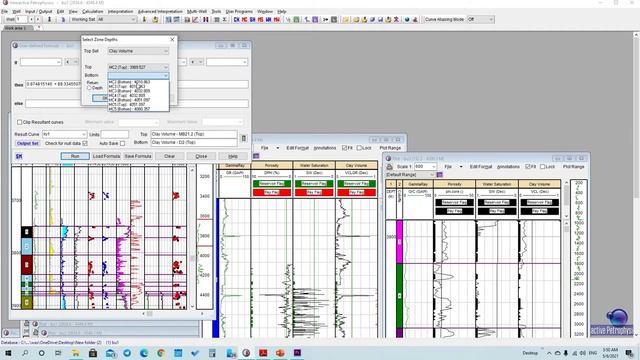Screen dimensions: 640x360
Task: Open Curve Aliasing Mode dropdown
Action: pyautogui.click(x=480, y=19)
